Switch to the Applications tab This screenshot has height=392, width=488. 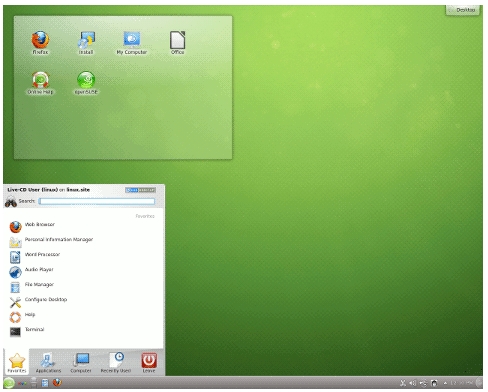48,363
